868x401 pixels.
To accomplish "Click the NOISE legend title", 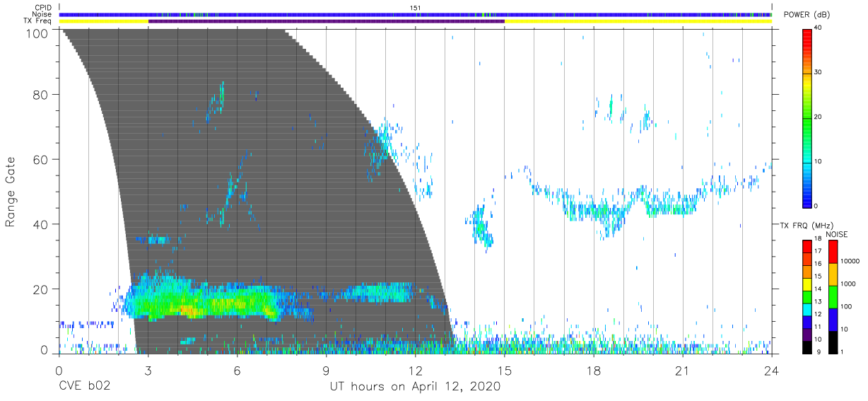I will [836, 234].
